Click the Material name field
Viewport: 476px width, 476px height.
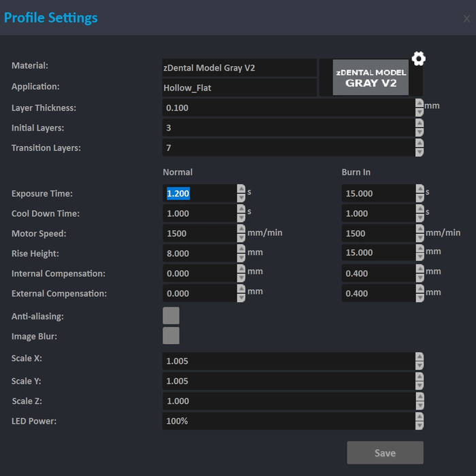pyautogui.click(x=239, y=68)
